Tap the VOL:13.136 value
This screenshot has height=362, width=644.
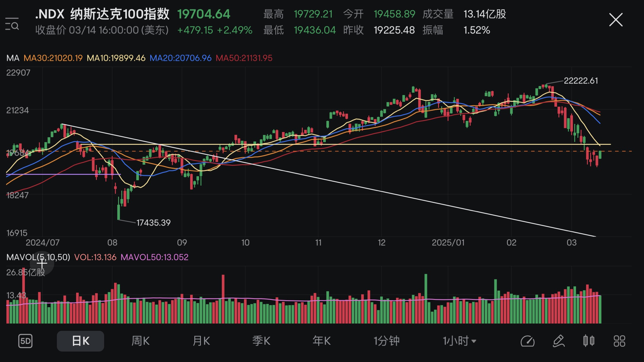coord(95,257)
